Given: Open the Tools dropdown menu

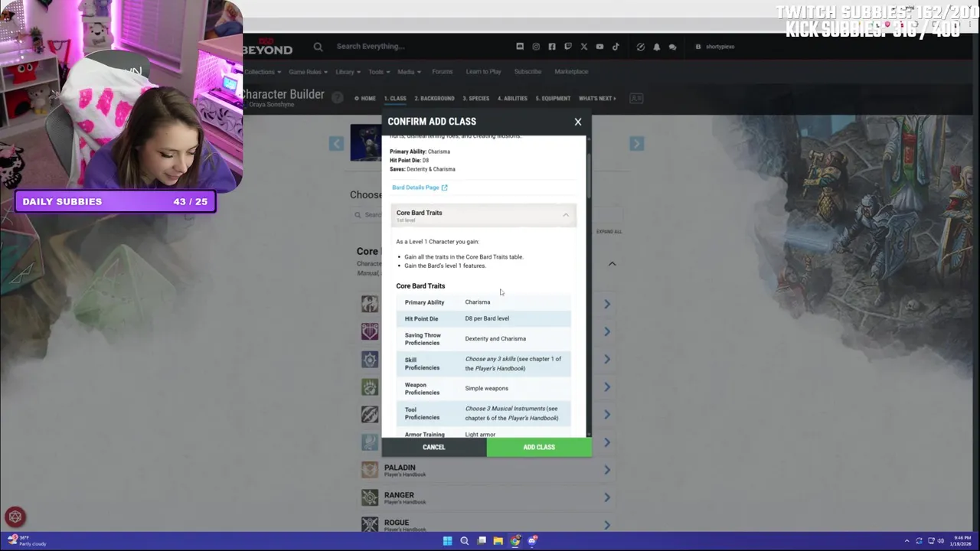Looking at the screenshot, I should click(x=379, y=72).
